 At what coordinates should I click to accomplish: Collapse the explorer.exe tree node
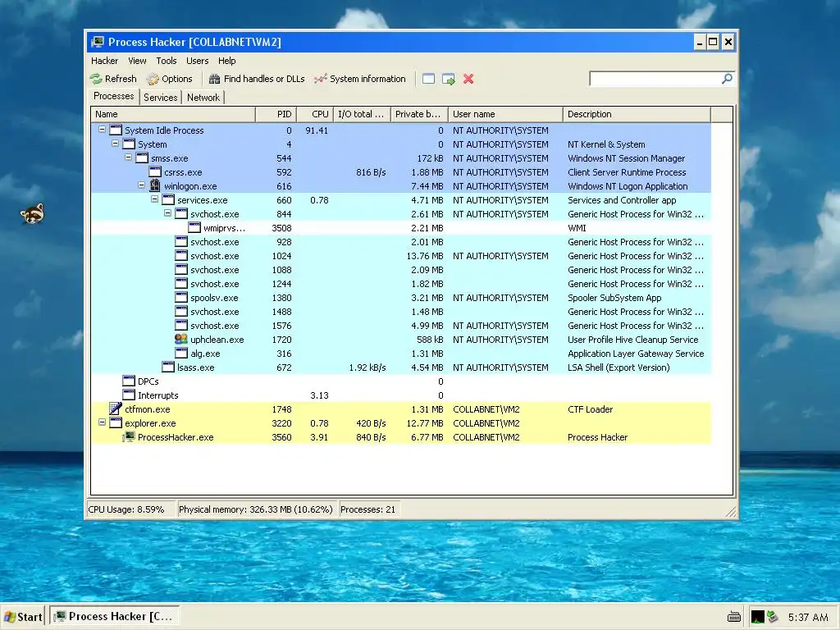tap(102, 422)
